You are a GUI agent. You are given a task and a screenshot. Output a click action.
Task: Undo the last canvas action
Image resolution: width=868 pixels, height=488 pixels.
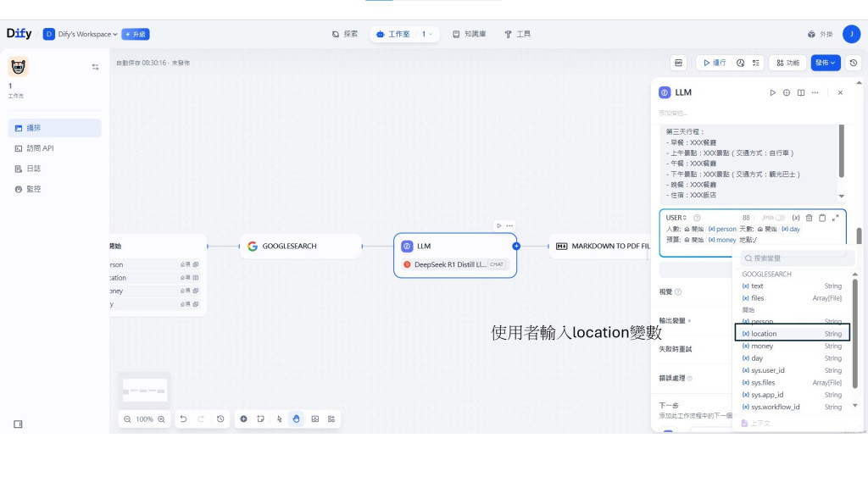(183, 419)
